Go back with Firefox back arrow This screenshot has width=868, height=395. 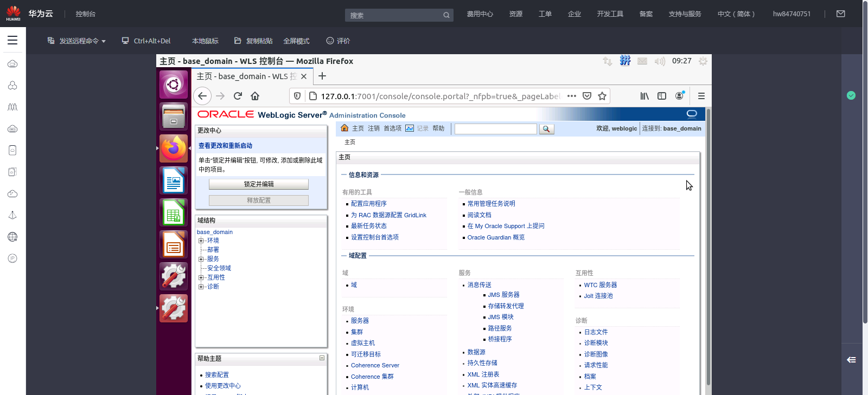click(202, 96)
